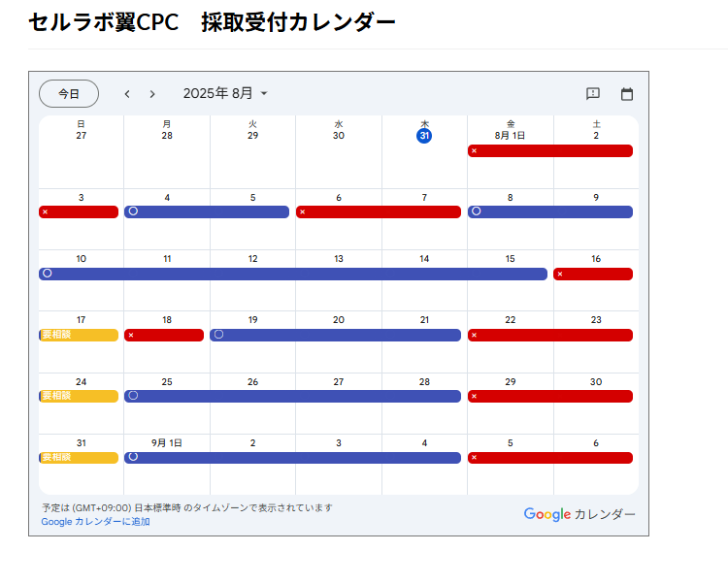
Task: Open the blue ○ event starting 9月 1日
Action: point(292,457)
